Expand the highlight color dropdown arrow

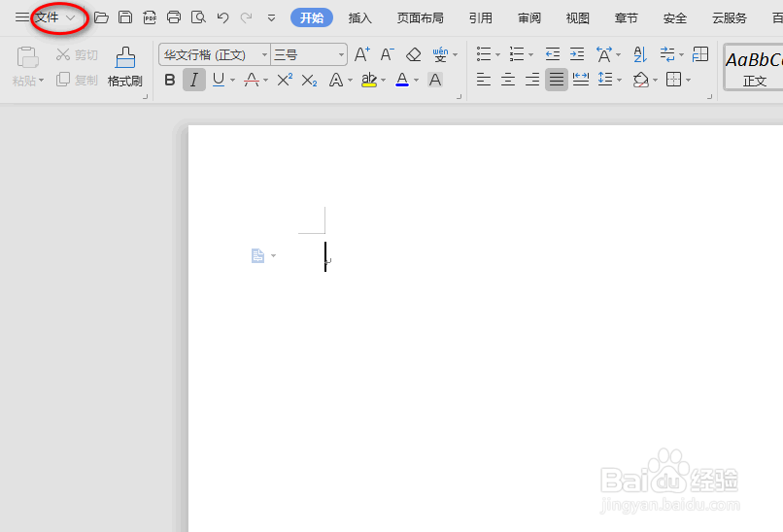pyautogui.click(x=383, y=80)
